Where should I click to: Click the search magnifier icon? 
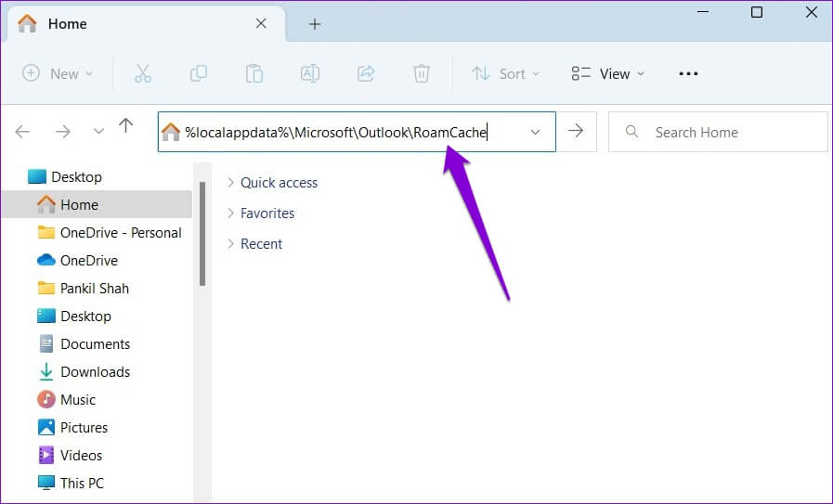(x=631, y=131)
